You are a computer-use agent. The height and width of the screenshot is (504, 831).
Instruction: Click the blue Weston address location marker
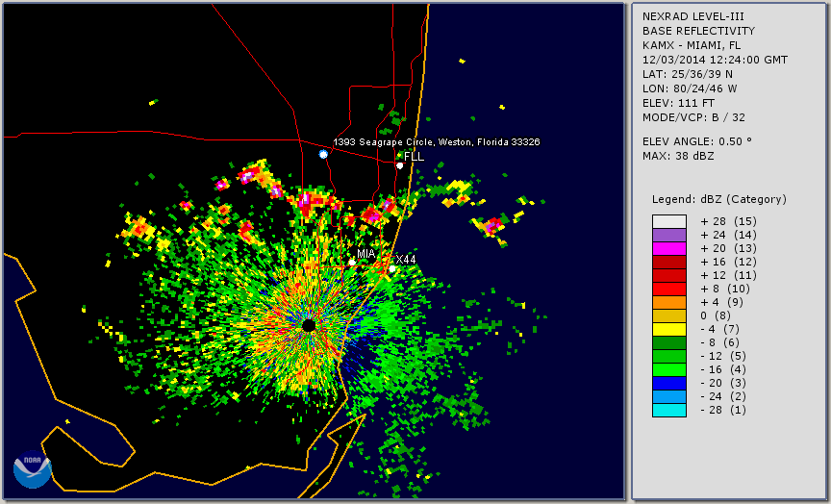click(x=323, y=154)
